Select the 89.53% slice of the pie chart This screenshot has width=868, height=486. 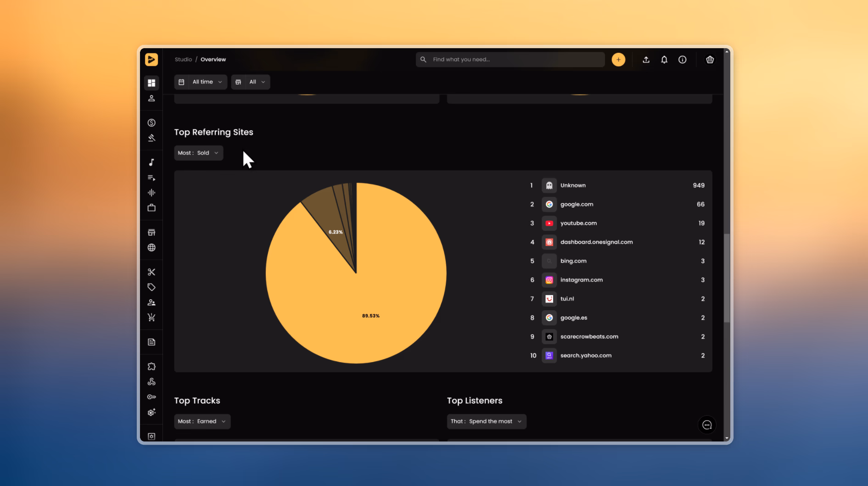pos(370,315)
